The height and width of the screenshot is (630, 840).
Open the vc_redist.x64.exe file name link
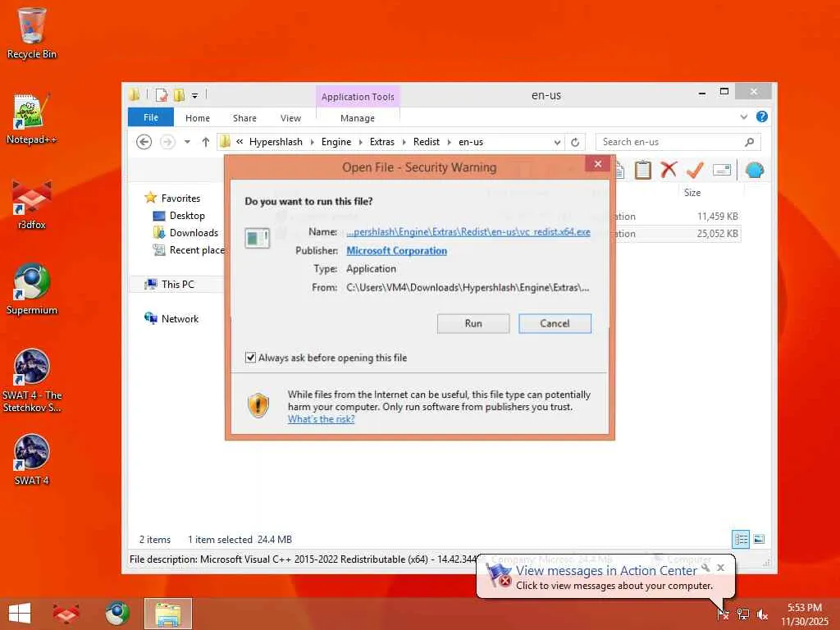click(x=468, y=232)
